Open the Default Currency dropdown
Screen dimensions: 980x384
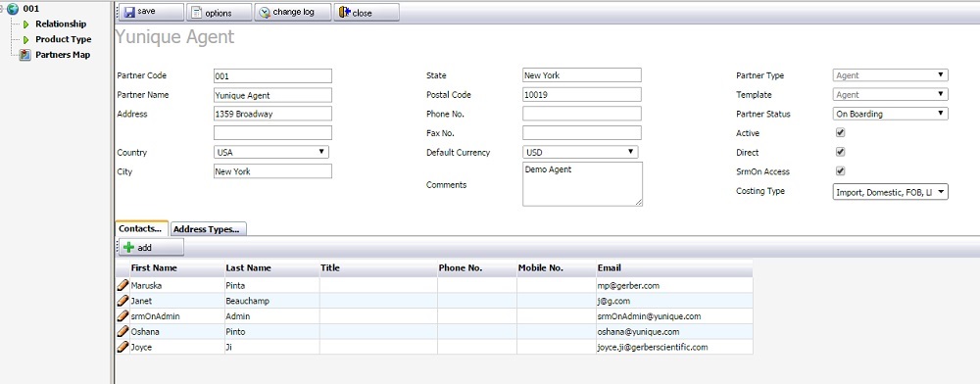coord(580,152)
